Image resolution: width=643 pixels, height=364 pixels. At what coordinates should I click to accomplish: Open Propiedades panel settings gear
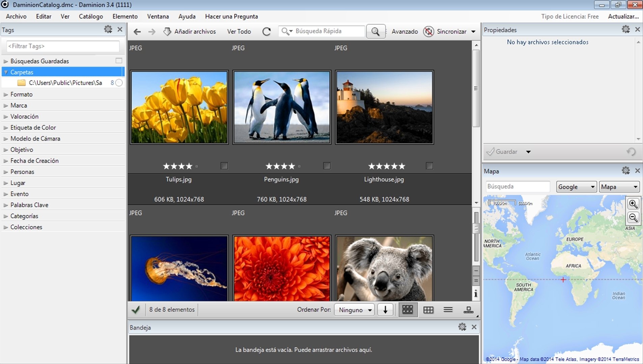(626, 29)
